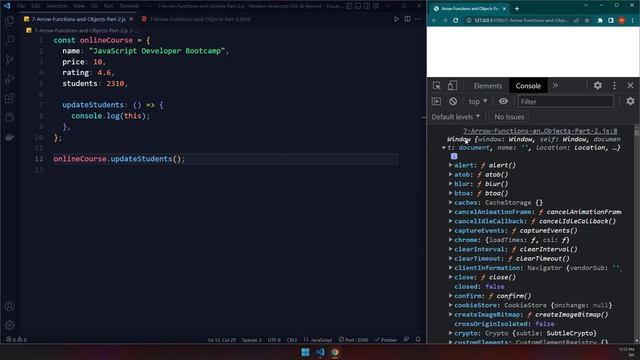Open Console settings gear beside Filter
640x360 pixels.
[630, 101]
